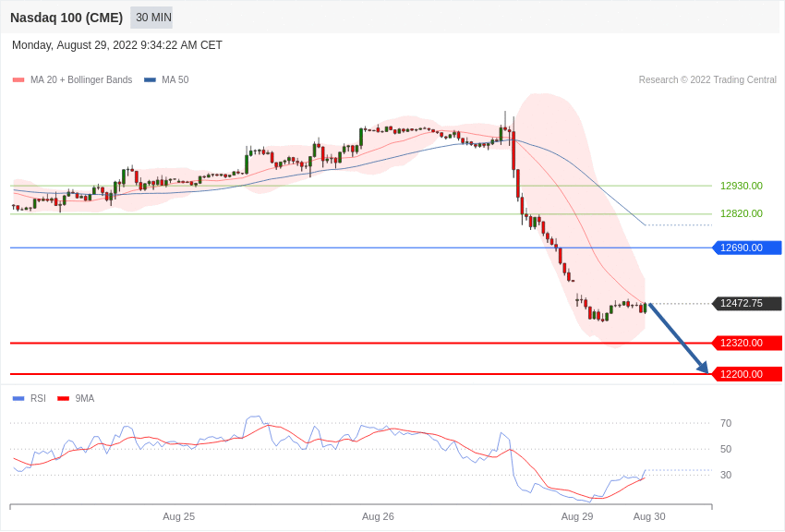Viewport: 785px width, 532px height.
Task: Click the RSI 50 level label
Action: point(725,449)
